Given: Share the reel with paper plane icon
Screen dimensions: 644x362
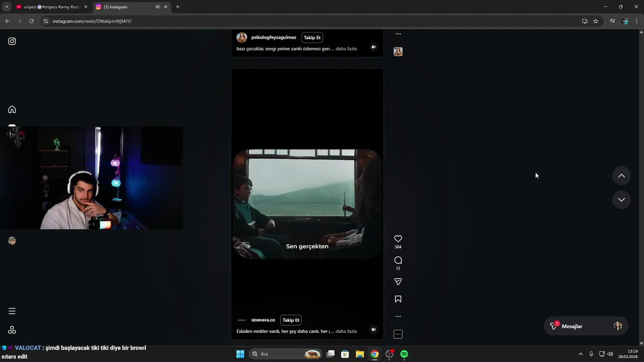Looking at the screenshot, I should tap(398, 282).
